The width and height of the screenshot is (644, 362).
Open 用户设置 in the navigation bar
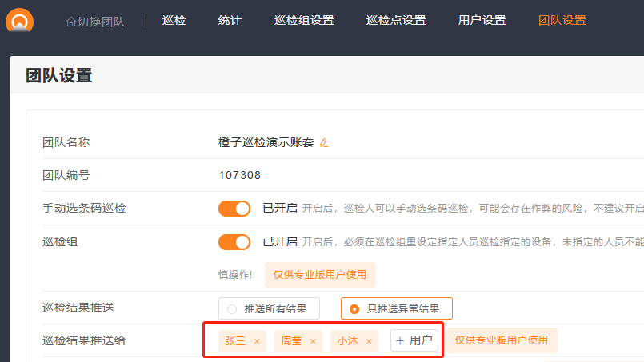coord(482,20)
